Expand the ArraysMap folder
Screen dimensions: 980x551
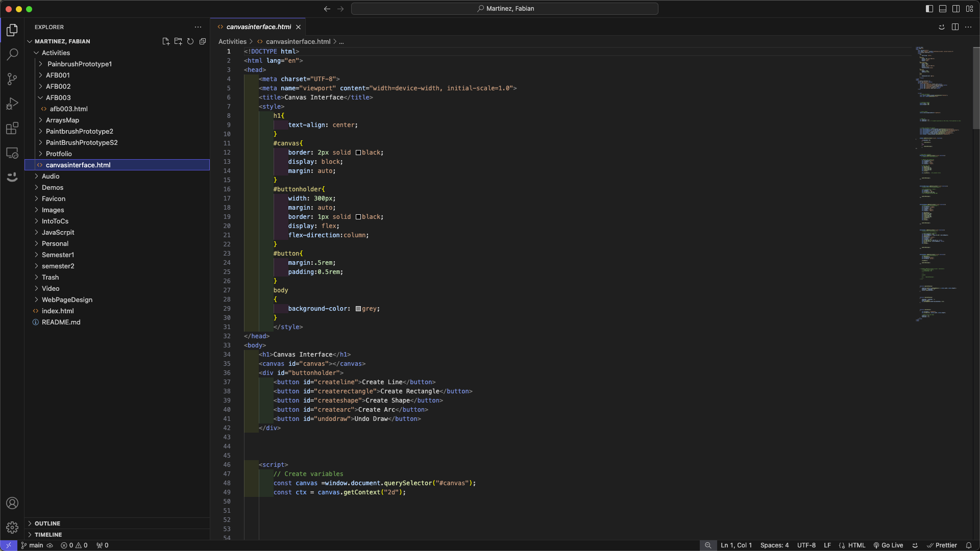tap(117, 120)
